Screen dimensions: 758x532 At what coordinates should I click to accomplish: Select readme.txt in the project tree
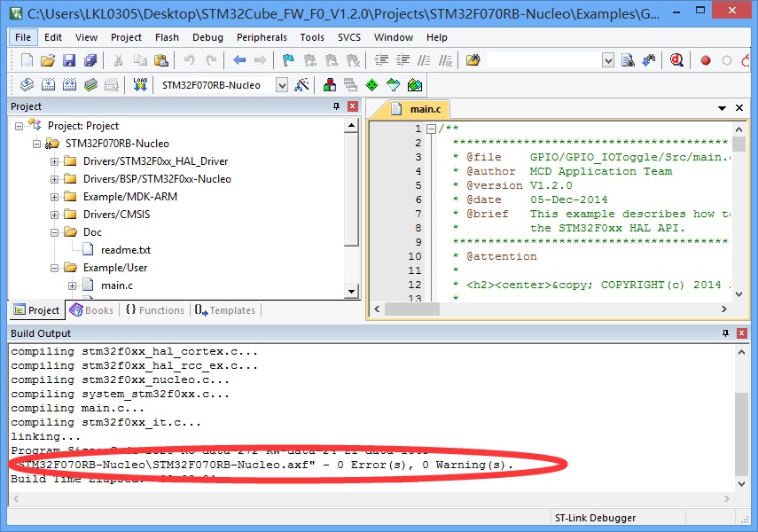(126, 250)
